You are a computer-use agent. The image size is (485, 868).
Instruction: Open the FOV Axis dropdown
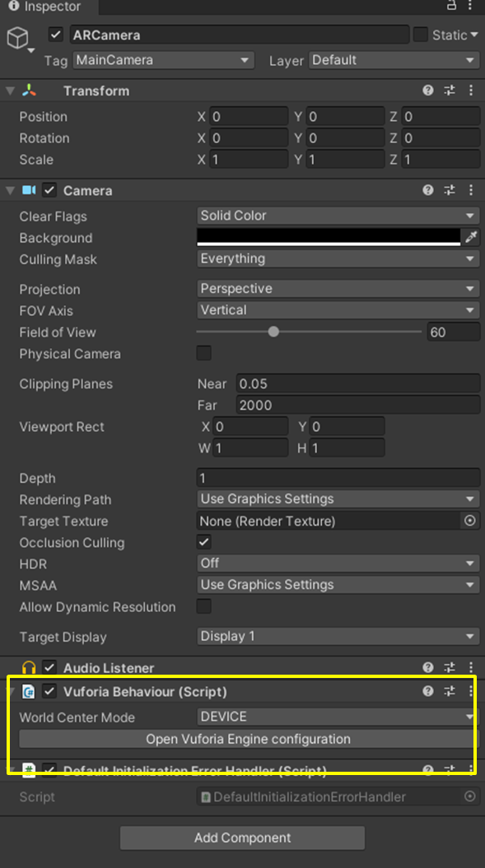(338, 310)
